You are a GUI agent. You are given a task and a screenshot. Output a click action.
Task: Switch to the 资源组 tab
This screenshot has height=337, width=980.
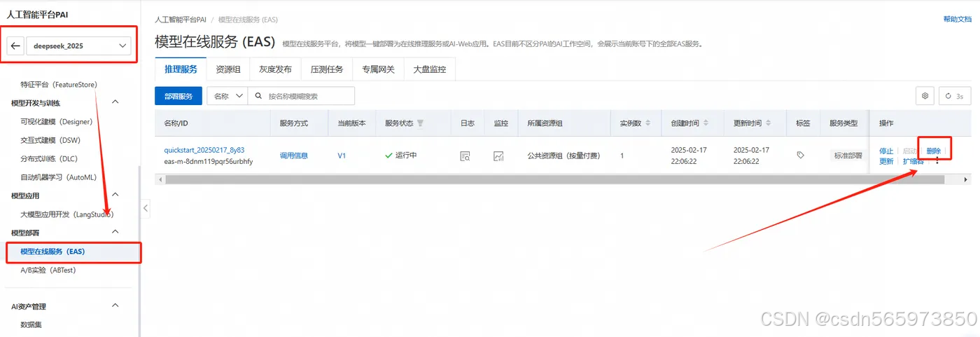coord(228,69)
